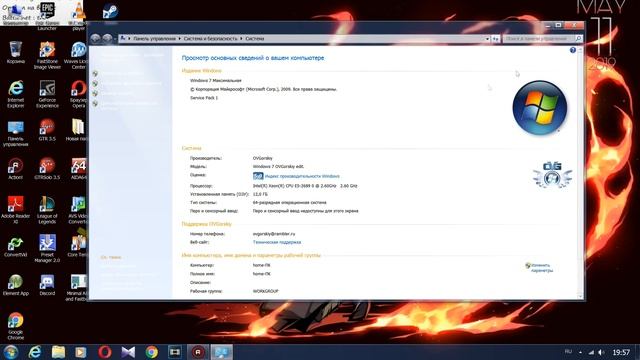640x360 pixels.
Task: Open the Recycle Bin (Корзина) desktop icon
Action: (16, 52)
